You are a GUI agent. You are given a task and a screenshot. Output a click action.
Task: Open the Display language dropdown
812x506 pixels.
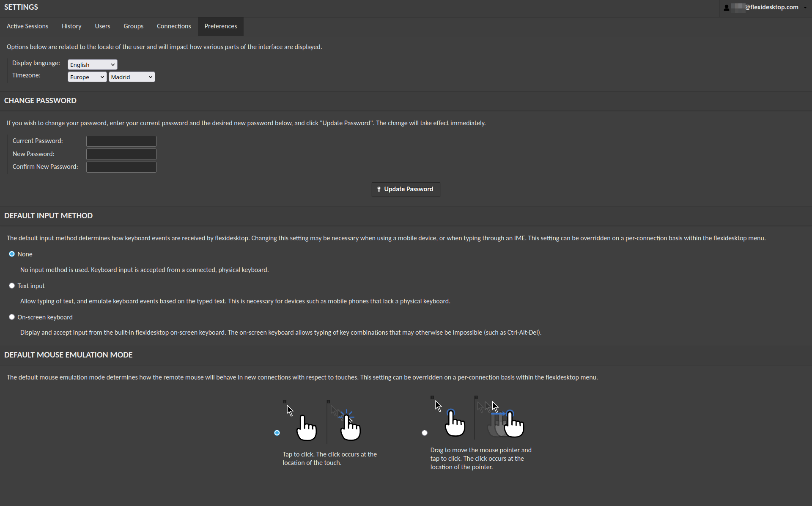pyautogui.click(x=92, y=65)
